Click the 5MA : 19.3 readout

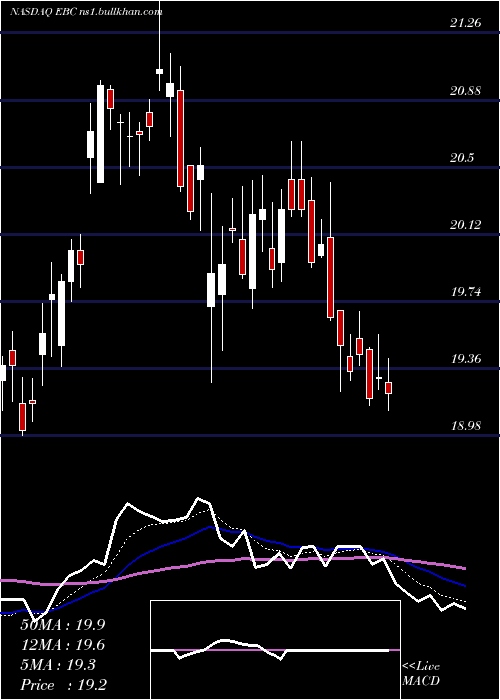(58, 665)
